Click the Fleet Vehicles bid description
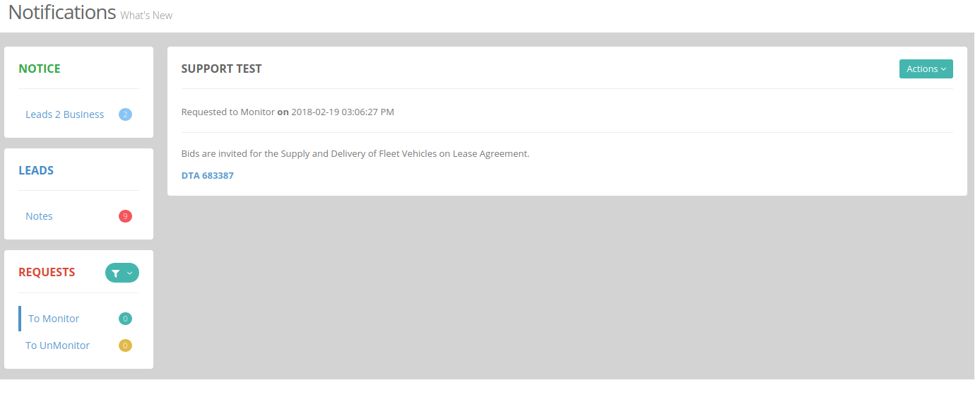Screen dimensions: 980x402 (355, 153)
